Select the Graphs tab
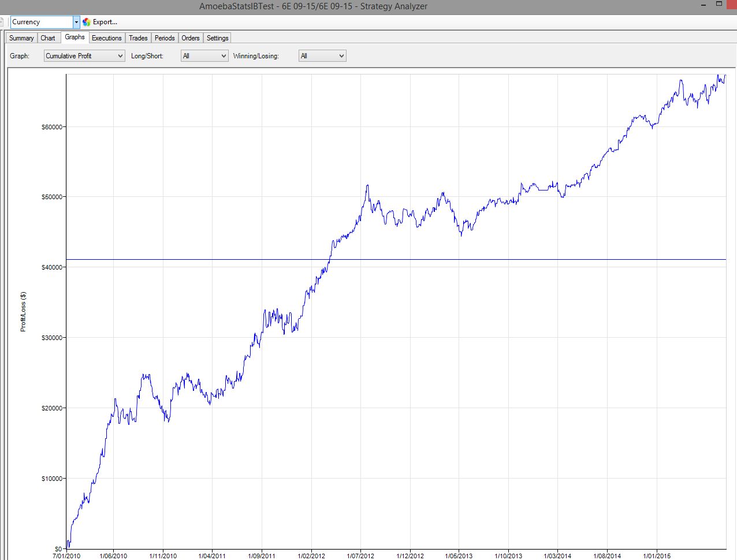The height and width of the screenshot is (560, 737). (75, 37)
